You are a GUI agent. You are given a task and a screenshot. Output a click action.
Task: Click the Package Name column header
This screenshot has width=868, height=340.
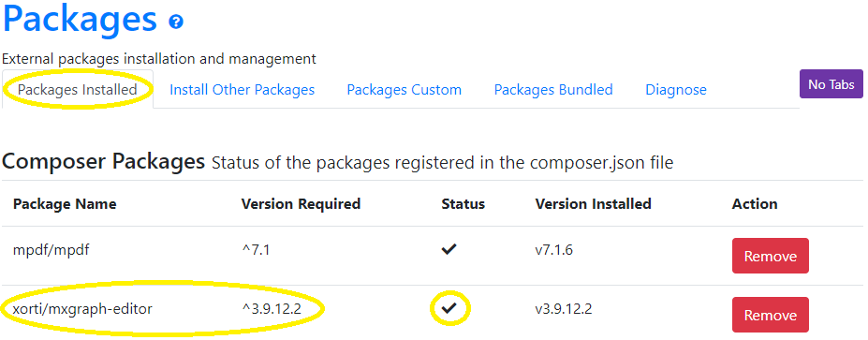click(x=65, y=204)
